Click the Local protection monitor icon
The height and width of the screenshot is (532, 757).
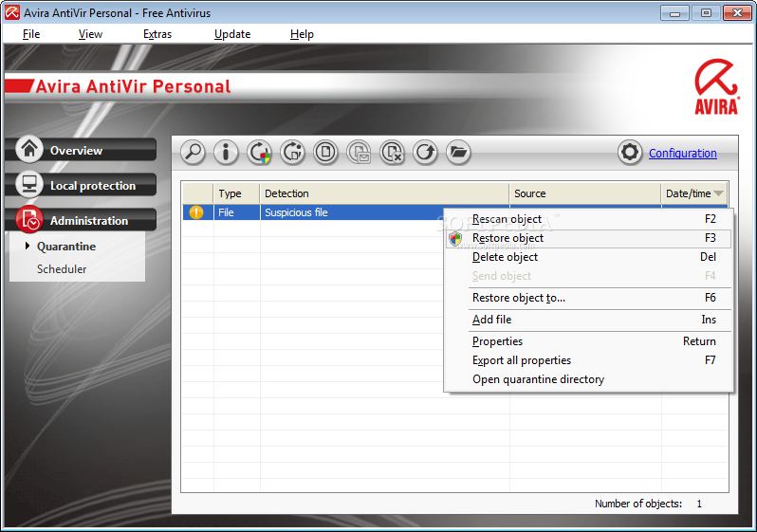29,184
